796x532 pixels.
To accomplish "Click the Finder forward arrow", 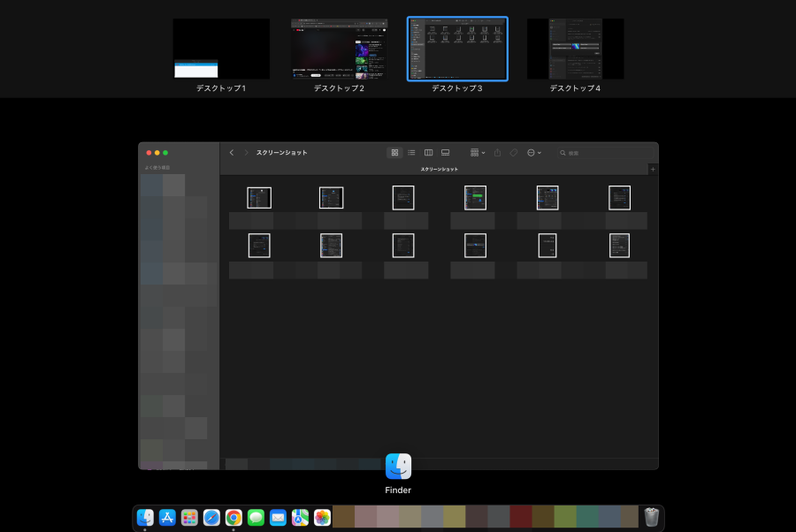I will coord(246,153).
